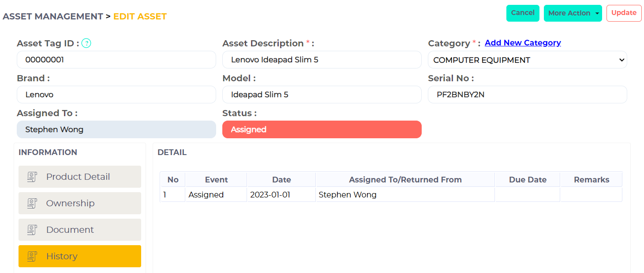Image resolution: width=644 pixels, height=273 pixels.
Task: Click the Document tab icon
Action: coord(32,230)
